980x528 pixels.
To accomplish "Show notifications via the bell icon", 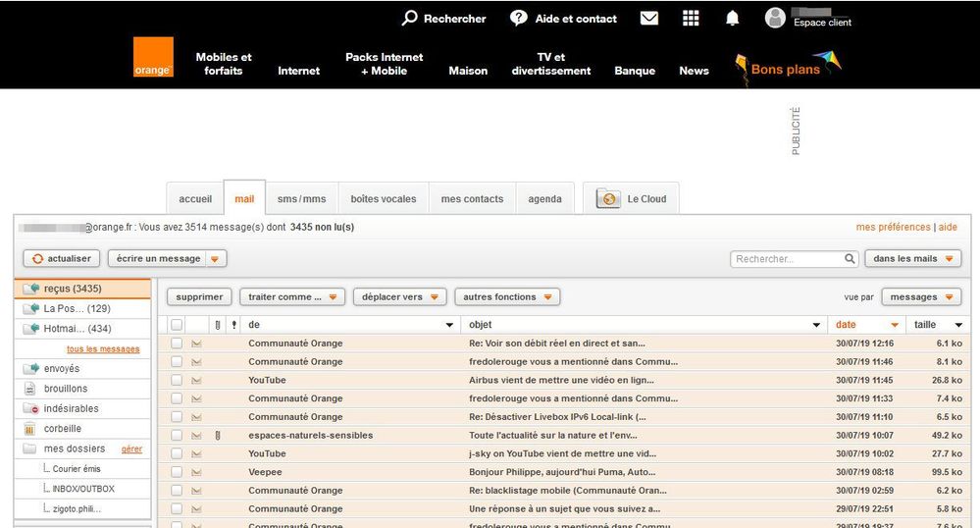I will click(732, 19).
